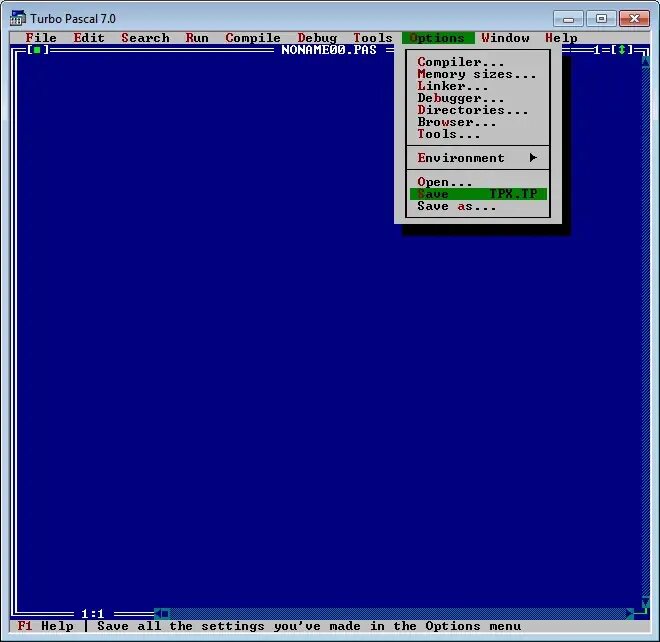
Task: Close the highlighted Options menu
Action: click(437, 38)
